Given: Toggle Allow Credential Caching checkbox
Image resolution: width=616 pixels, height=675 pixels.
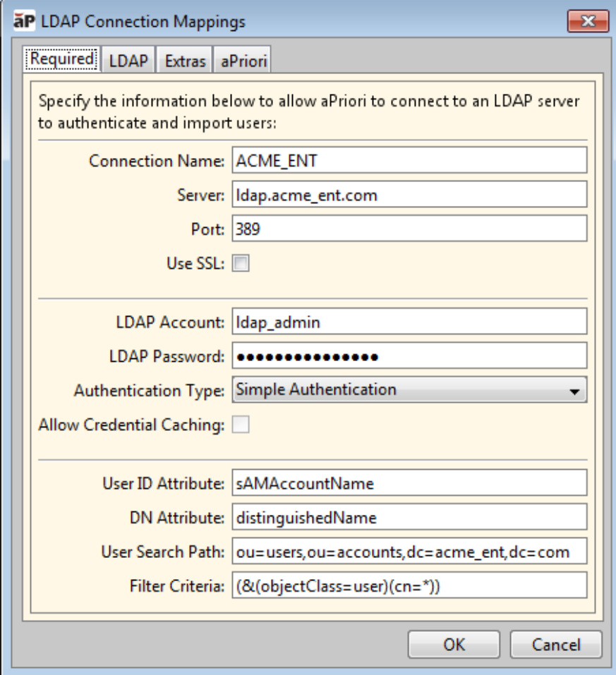Looking at the screenshot, I should 241,425.
